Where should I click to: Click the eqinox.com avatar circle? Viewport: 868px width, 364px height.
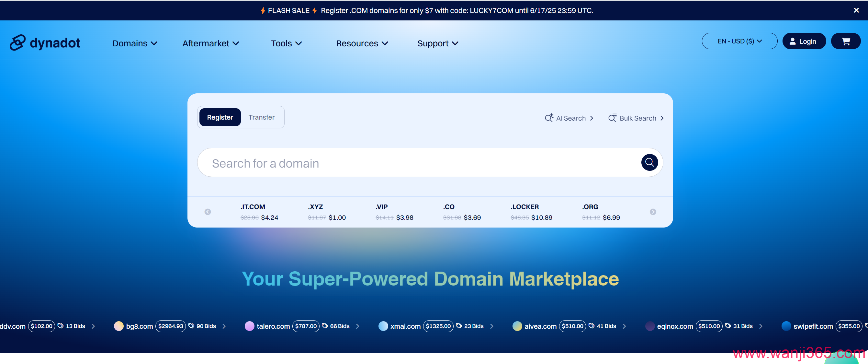pos(650,326)
